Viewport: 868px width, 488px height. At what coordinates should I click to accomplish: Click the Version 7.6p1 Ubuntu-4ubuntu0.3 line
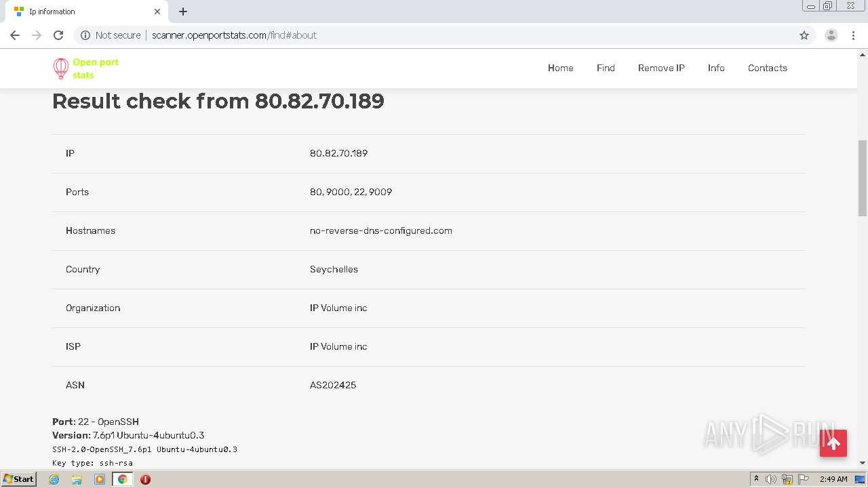tap(128, 435)
